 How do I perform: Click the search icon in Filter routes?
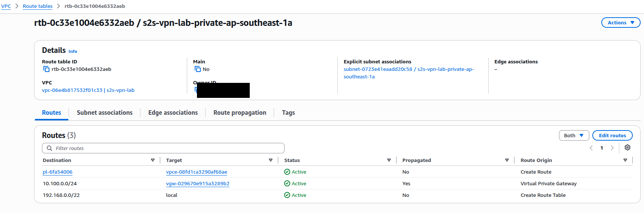coord(49,148)
